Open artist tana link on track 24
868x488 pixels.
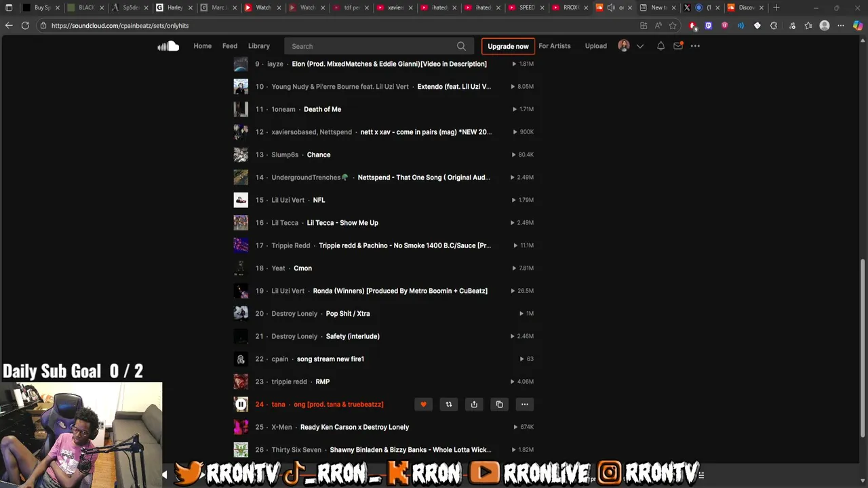point(278,405)
